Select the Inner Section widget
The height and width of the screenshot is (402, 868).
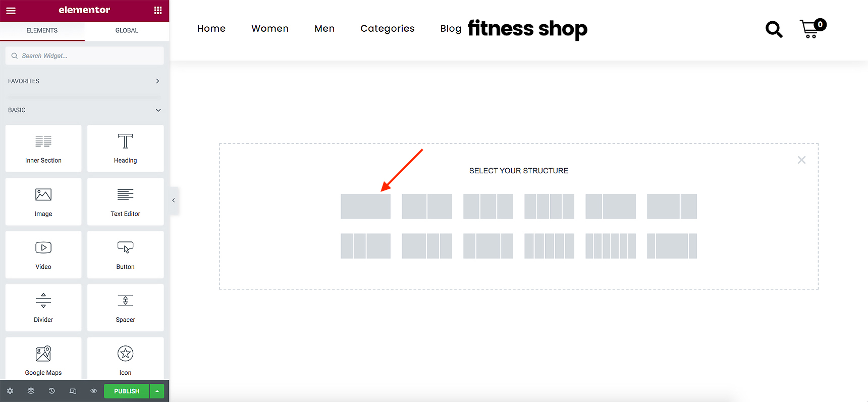pos(43,148)
